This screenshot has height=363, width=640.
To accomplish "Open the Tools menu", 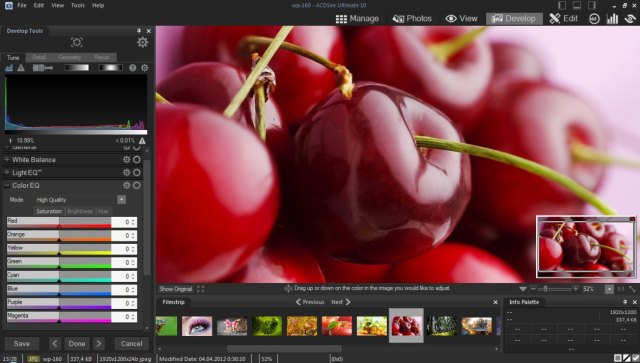I will click(78, 5).
